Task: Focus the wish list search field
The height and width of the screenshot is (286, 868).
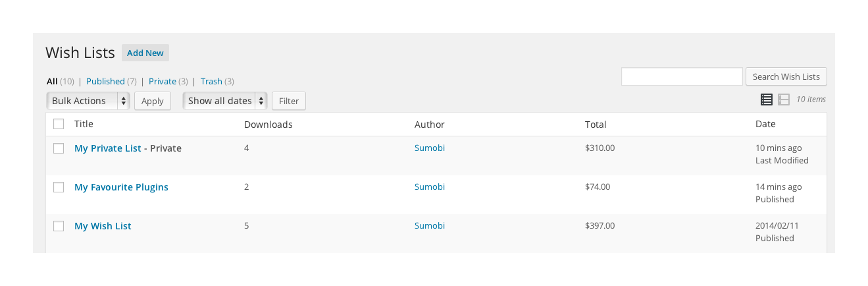Action: [x=682, y=76]
